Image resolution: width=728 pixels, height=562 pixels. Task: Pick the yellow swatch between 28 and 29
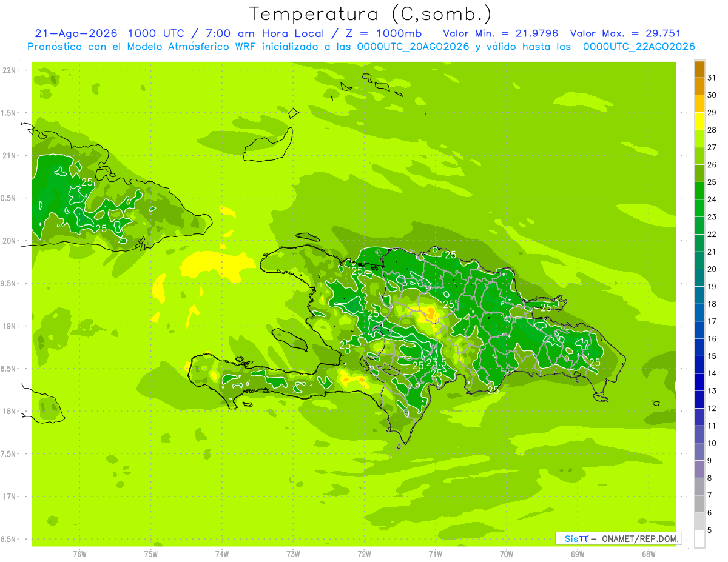pos(699,121)
